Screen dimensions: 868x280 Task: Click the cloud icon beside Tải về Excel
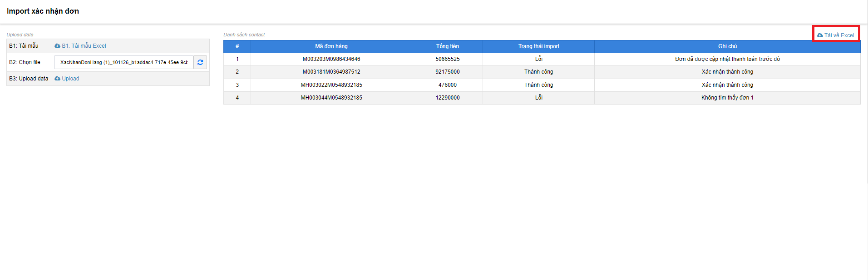[x=820, y=35]
